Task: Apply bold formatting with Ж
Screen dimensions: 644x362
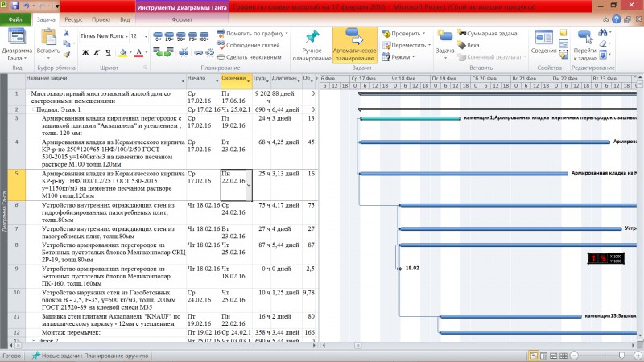Action: coord(85,52)
